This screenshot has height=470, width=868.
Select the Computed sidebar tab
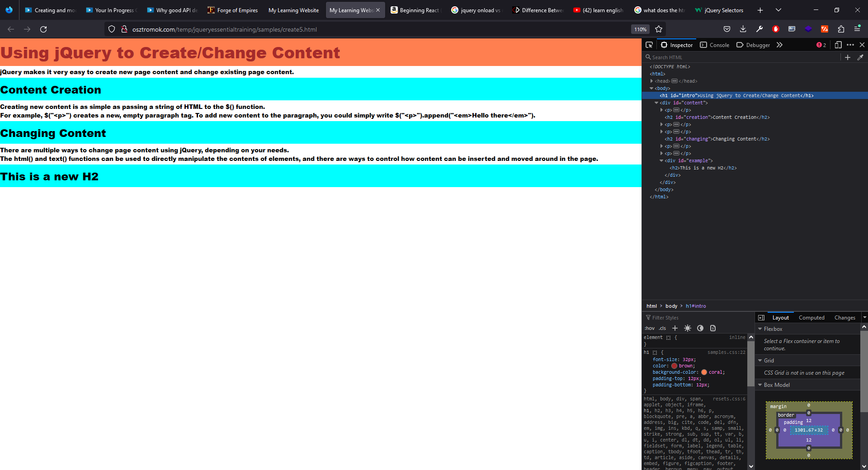tap(811, 318)
